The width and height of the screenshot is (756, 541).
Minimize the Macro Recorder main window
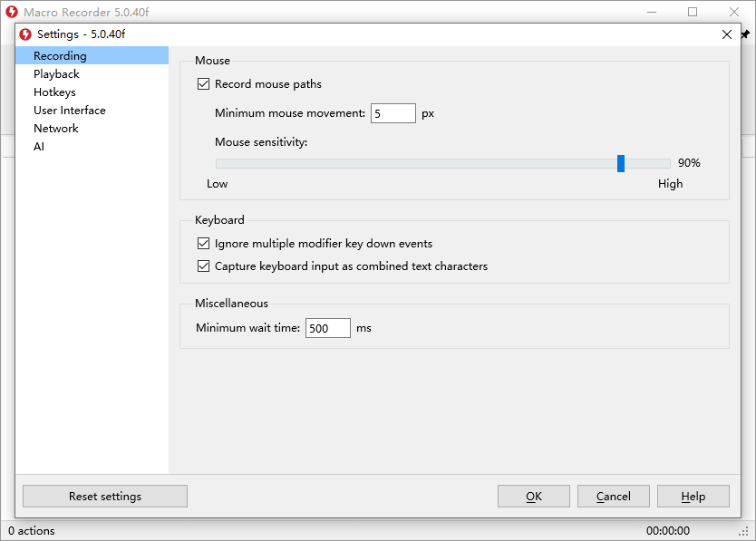tap(652, 12)
